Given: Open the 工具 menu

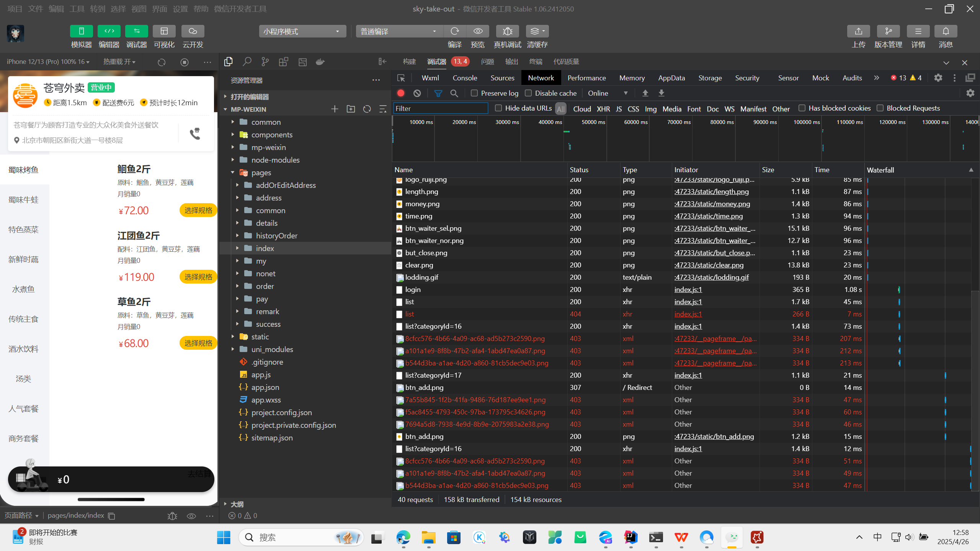Looking at the screenshot, I should click(x=77, y=9).
